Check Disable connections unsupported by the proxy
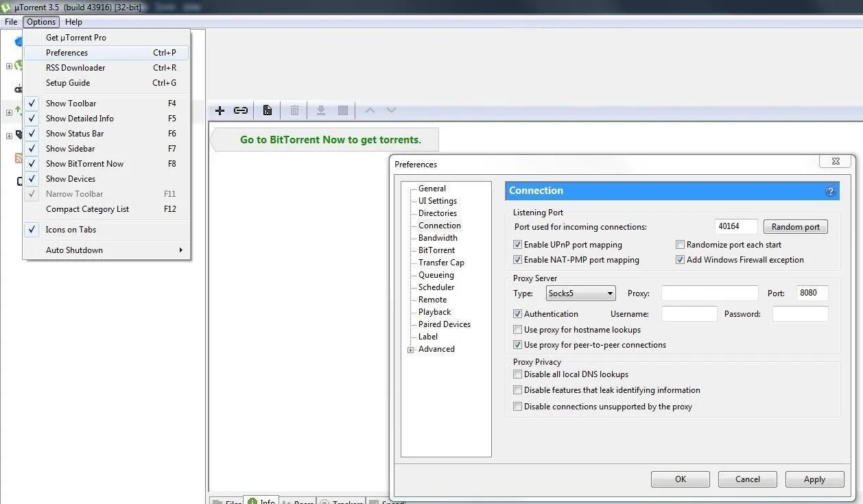The image size is (863, 504). click(518, 407)
